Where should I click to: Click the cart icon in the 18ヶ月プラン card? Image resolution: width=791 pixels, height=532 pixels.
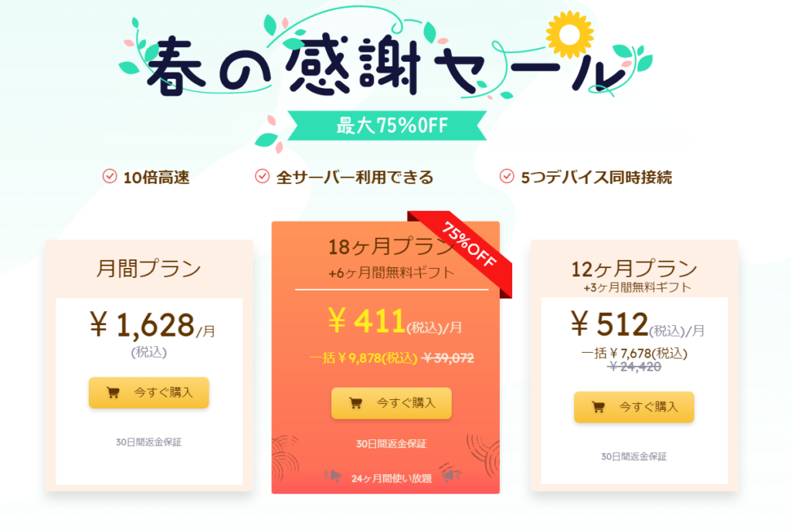click(x=355, y=402)
